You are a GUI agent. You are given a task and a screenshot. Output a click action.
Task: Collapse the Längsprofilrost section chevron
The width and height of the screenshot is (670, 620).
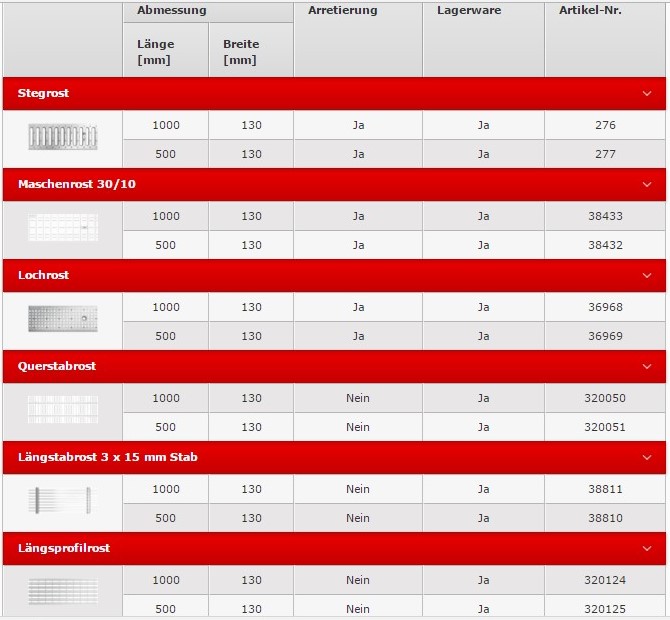coord(647,549)
